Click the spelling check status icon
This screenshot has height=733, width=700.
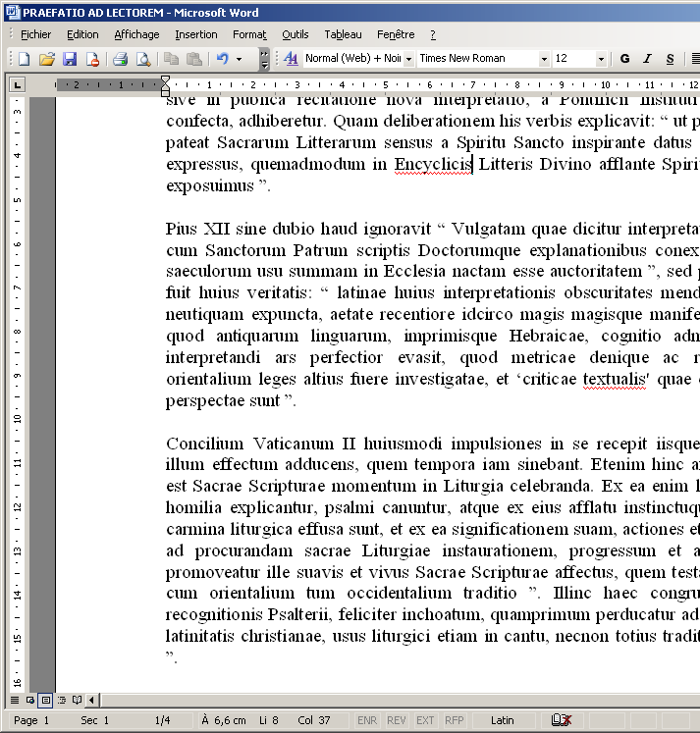click(562, 720)
